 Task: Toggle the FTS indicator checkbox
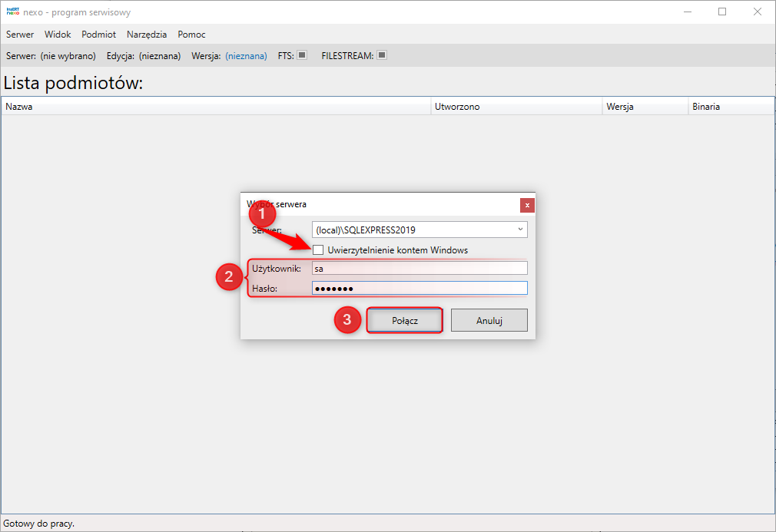coord(302,55)
